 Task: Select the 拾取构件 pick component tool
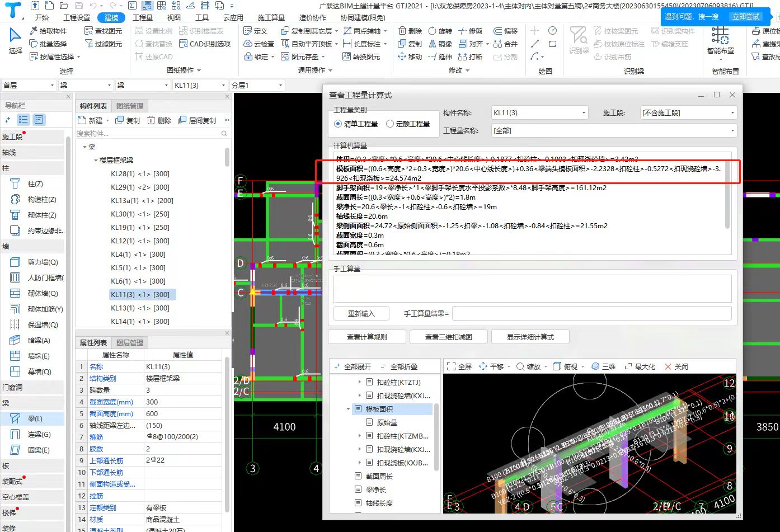[48, 31]
